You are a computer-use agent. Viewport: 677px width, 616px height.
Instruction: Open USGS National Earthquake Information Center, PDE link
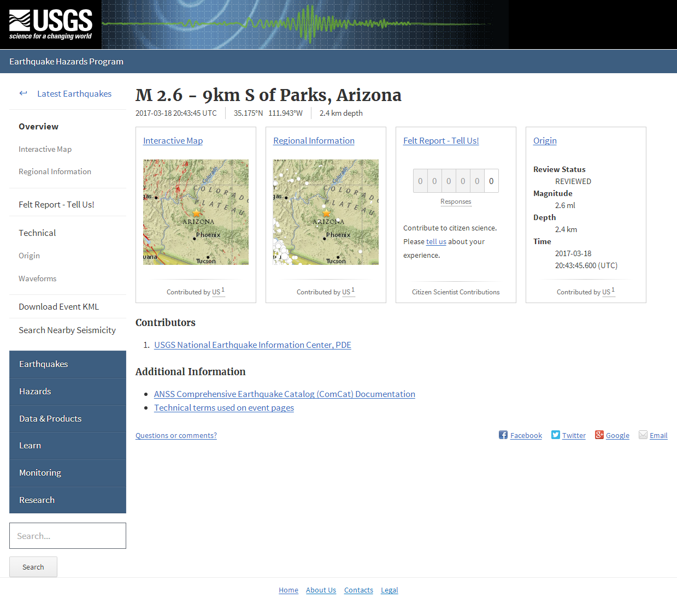(x=252, y=345)
